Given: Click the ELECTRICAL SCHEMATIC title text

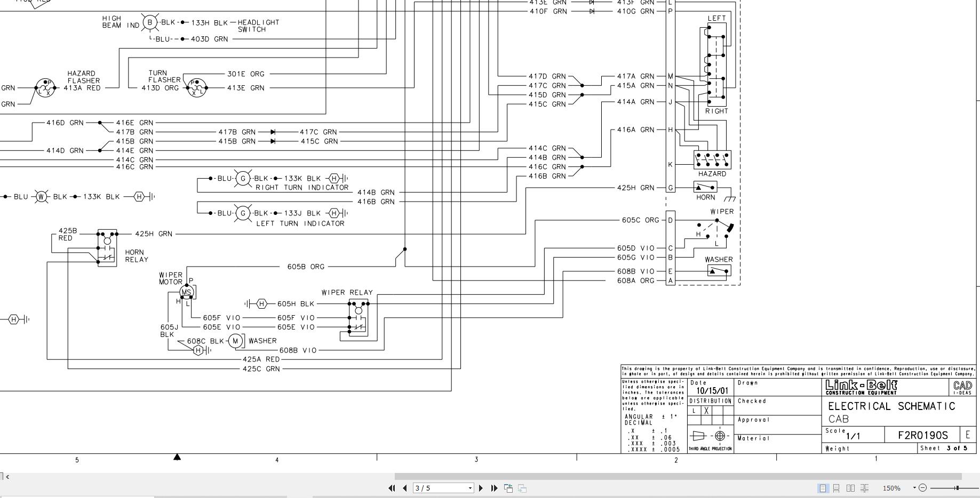Looking at the screenshot, I should click(891, 406).
